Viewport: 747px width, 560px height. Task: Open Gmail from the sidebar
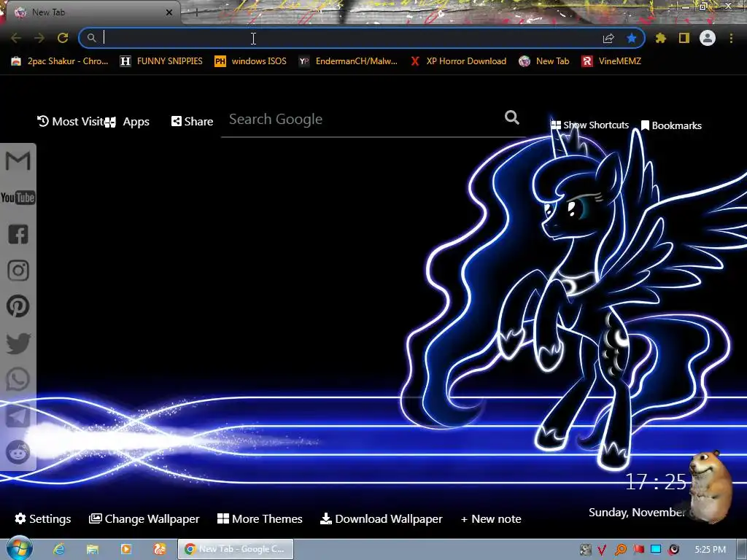point(18,161)
